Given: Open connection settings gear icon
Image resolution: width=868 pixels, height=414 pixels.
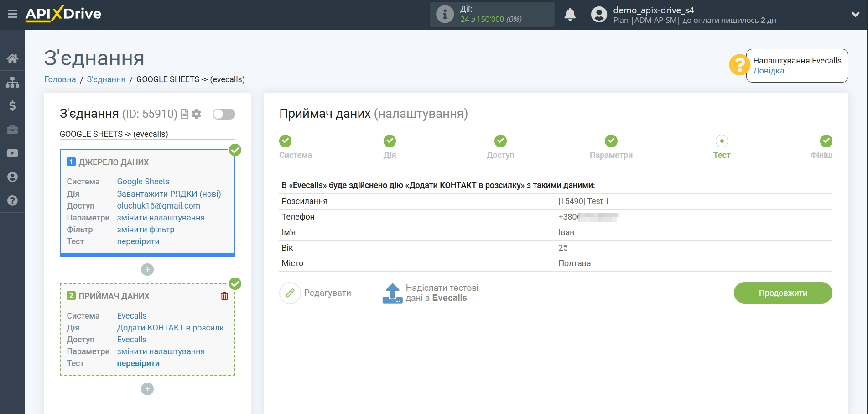Looking at the screenshot, I should pos(197,114).
